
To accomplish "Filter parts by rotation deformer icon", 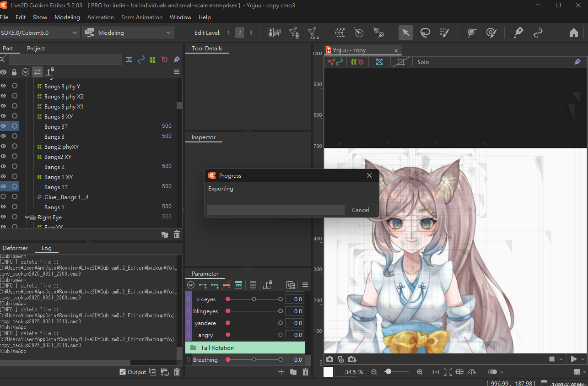I will 165,60.
